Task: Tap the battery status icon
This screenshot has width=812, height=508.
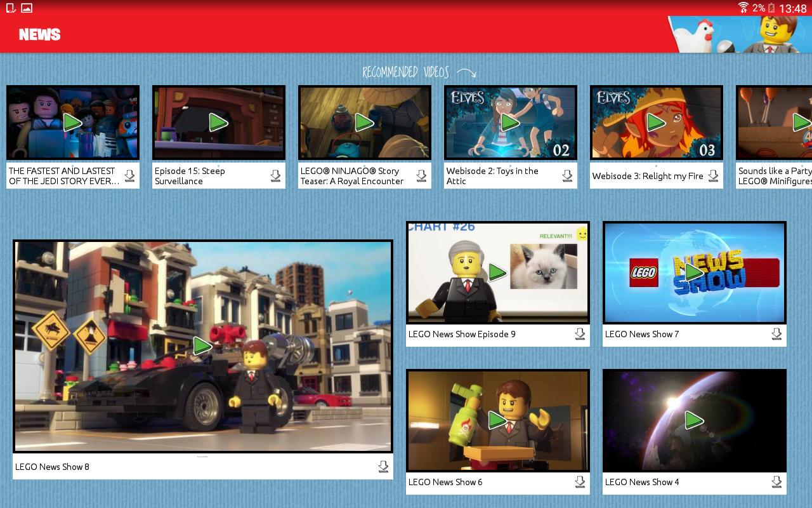Action: tap(771, 8)
